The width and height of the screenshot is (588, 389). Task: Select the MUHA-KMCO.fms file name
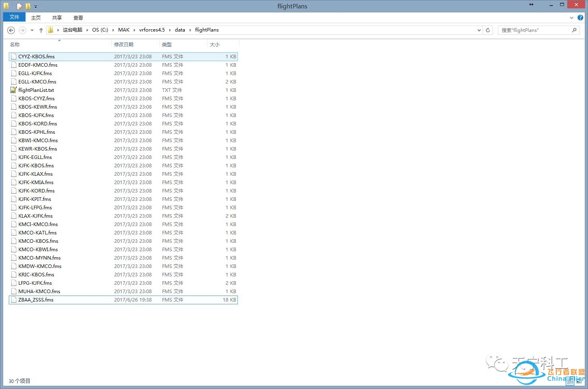[x=39, y=292]
